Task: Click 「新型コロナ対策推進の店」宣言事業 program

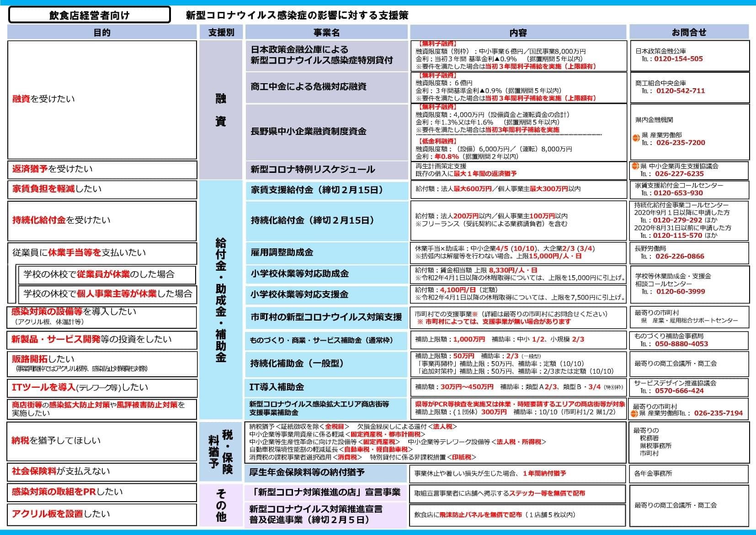Action: [x=326, y=492]
